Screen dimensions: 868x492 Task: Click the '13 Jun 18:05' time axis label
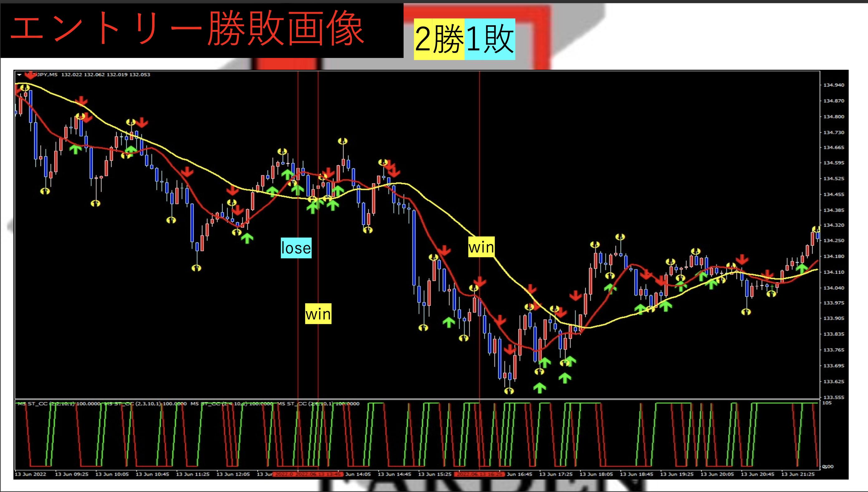[596, 474]
